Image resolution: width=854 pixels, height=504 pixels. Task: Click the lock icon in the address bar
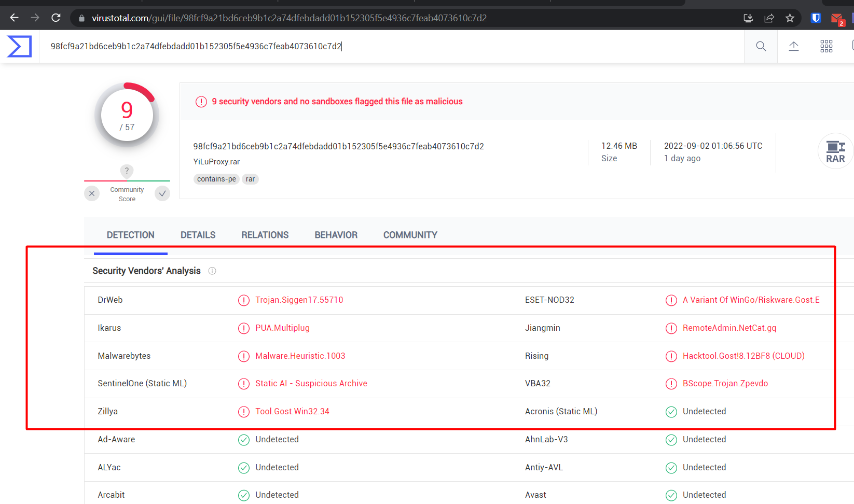81,18
